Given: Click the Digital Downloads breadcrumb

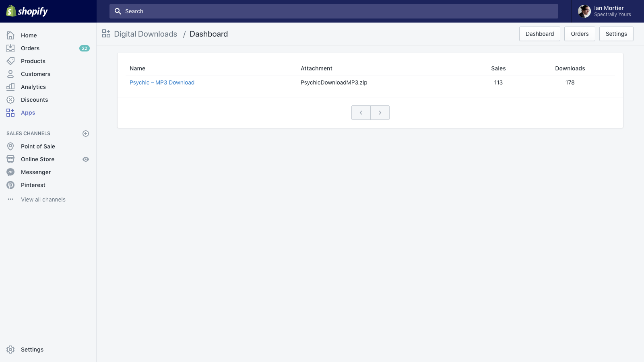Looking at the screenshot, I should pos(145,34).
